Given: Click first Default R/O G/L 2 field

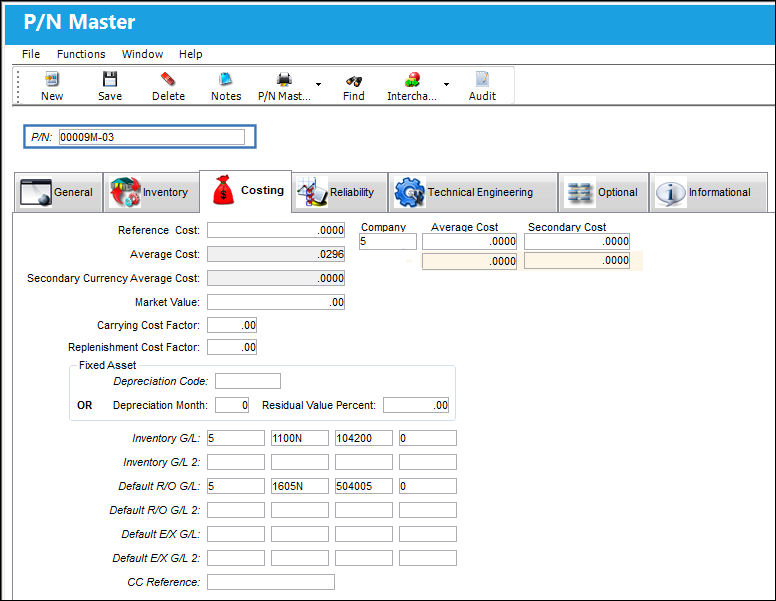Looking at the screenshot, I should [236, 510].
